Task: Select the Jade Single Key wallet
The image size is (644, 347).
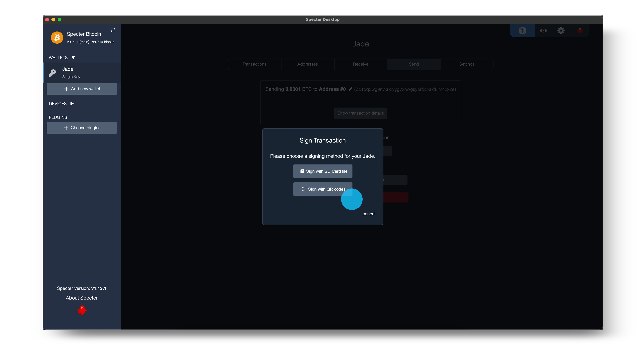Action: pyautogui.click(x=82, y=73)
